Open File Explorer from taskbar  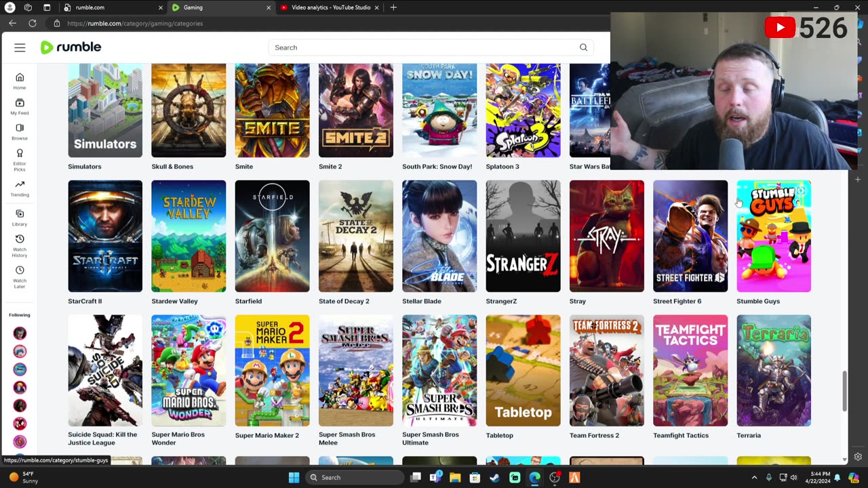click(455, 477)
